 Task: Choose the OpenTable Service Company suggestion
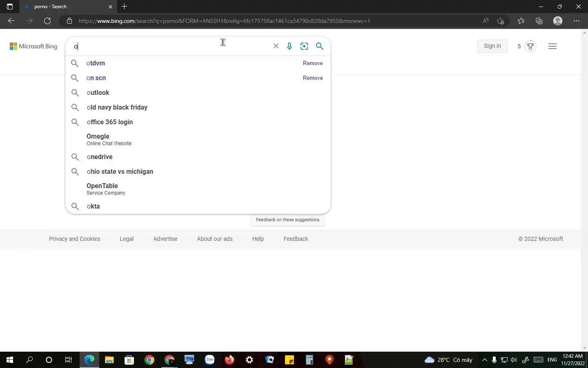pos(198,189)
